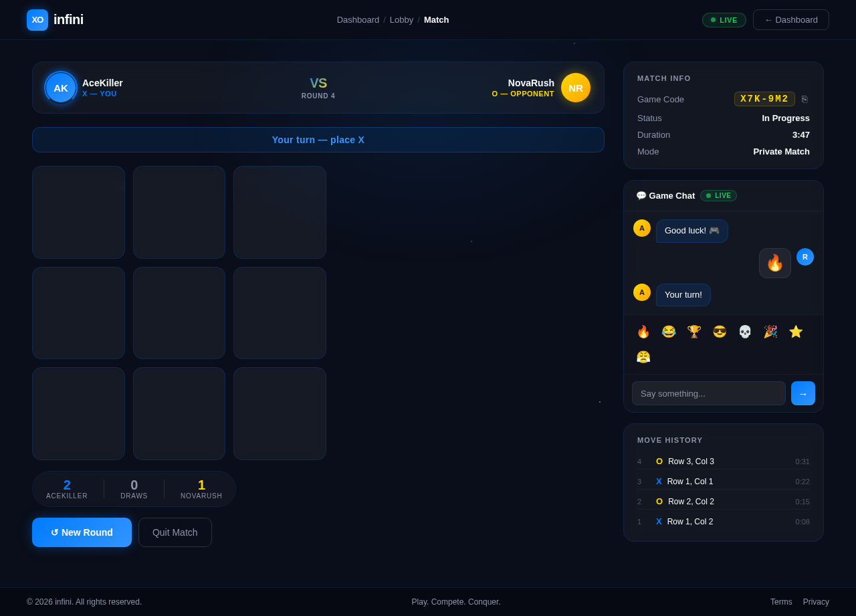Open the Privacy page
Screen dimensions: 856x616
[x=815, y=602]
